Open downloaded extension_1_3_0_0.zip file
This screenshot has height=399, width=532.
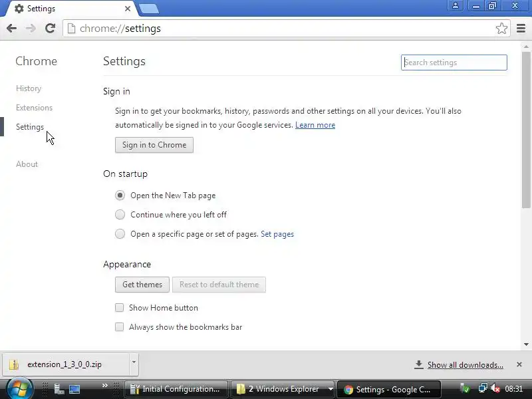pos(65,364)
